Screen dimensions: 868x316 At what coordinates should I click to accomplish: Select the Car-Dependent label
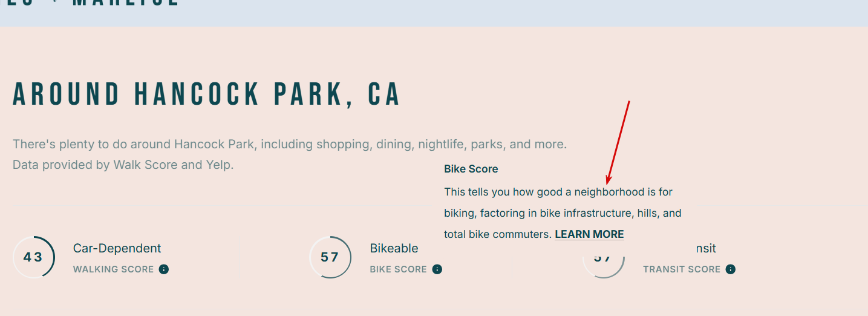[117, 248]
